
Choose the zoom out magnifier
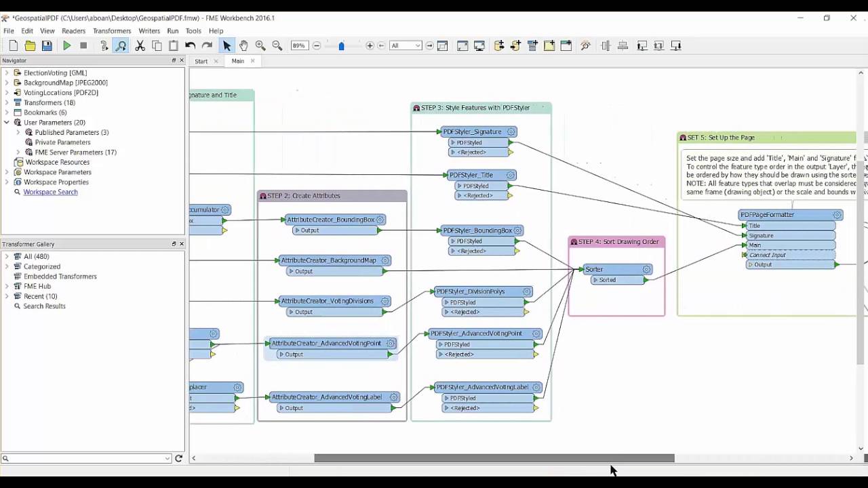(x=277, y=45)
